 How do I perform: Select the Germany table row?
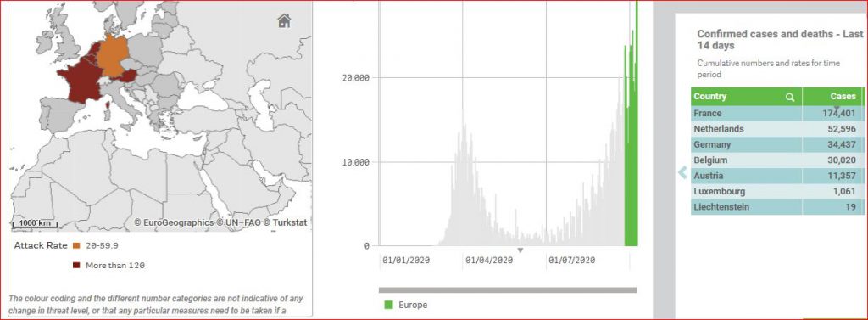pyautogui.click(x=776, y=144)
